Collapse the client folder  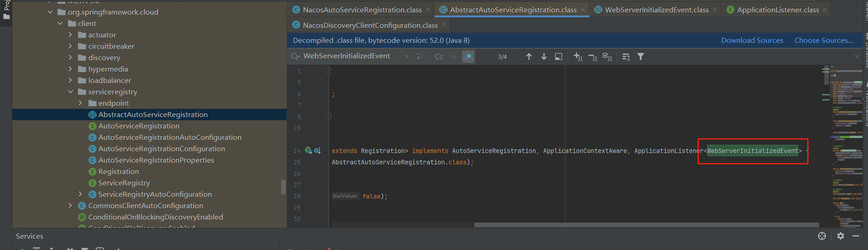60,23
